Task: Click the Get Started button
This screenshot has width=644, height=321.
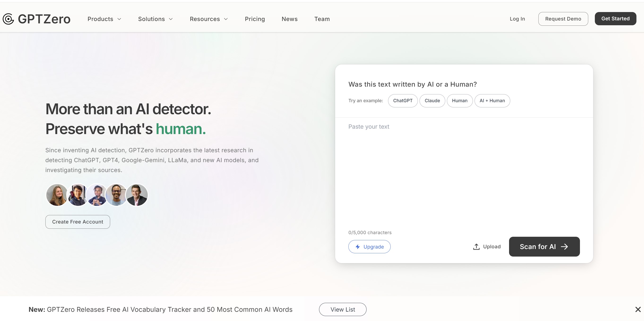Action: [x=615, y=19]
